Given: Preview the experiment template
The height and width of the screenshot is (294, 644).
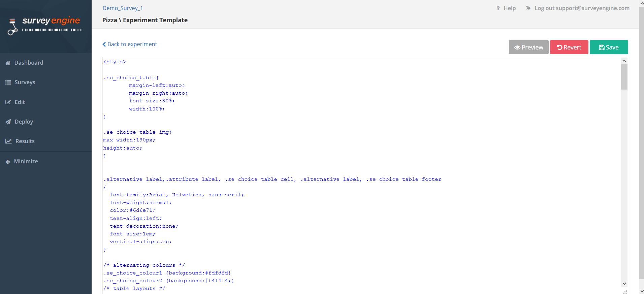Looking at the screenshot, I should [528, 47].
